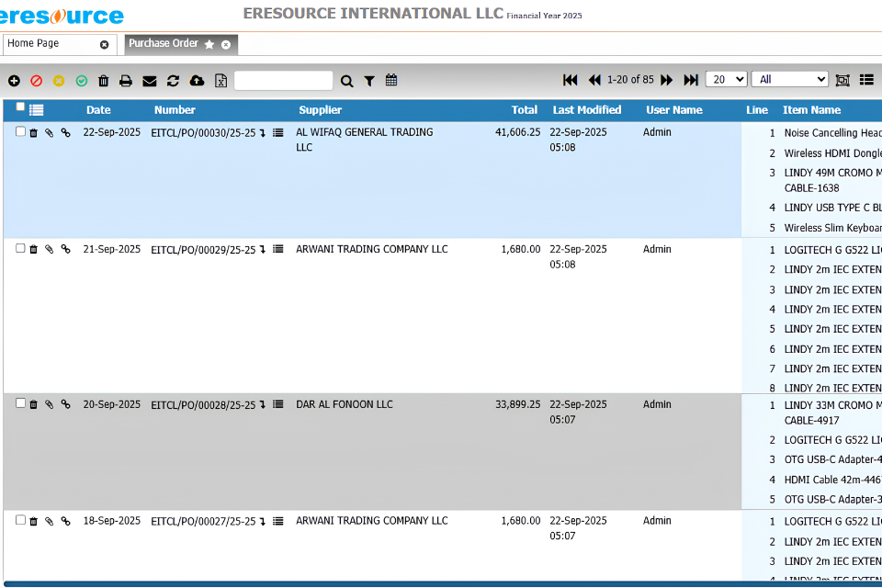Image resolution: width=882 pixels, height=588 pixels.
Task: Click the search text input field
Action: (x=284, y=81)
